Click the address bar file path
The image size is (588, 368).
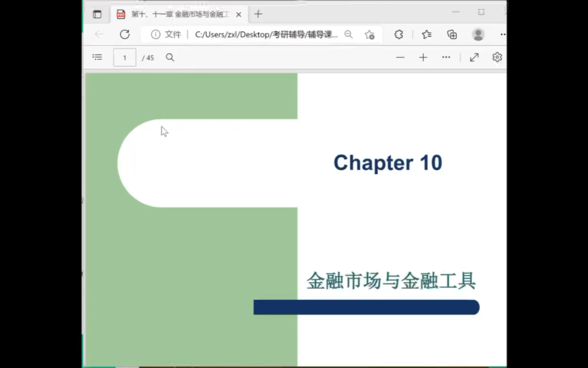click(266, 34)
